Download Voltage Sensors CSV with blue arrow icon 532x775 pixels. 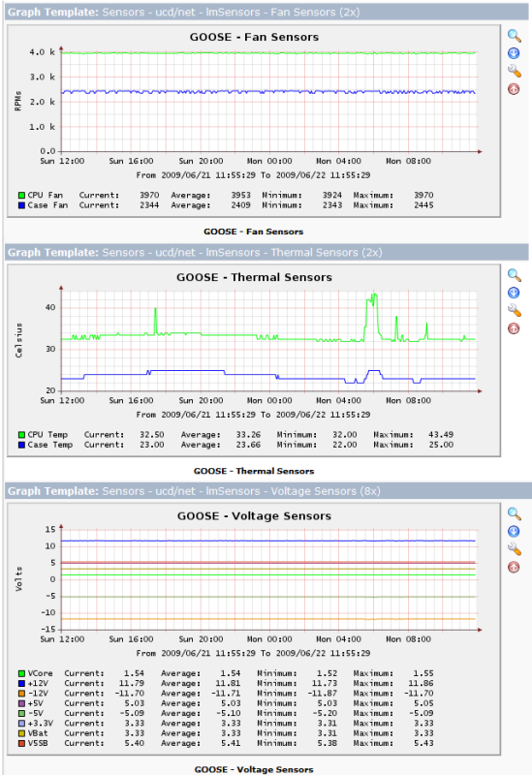coord(514,531)
